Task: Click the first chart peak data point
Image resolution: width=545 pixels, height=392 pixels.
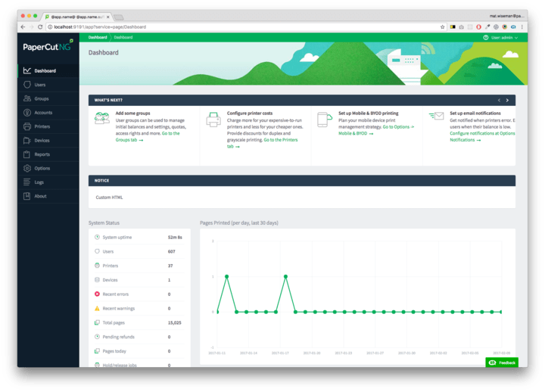Action: coord(226,277)
